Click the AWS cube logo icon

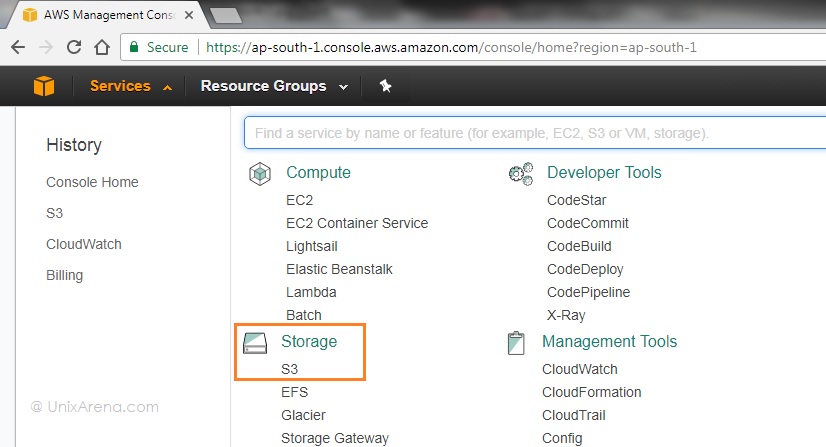pos(44,86)
